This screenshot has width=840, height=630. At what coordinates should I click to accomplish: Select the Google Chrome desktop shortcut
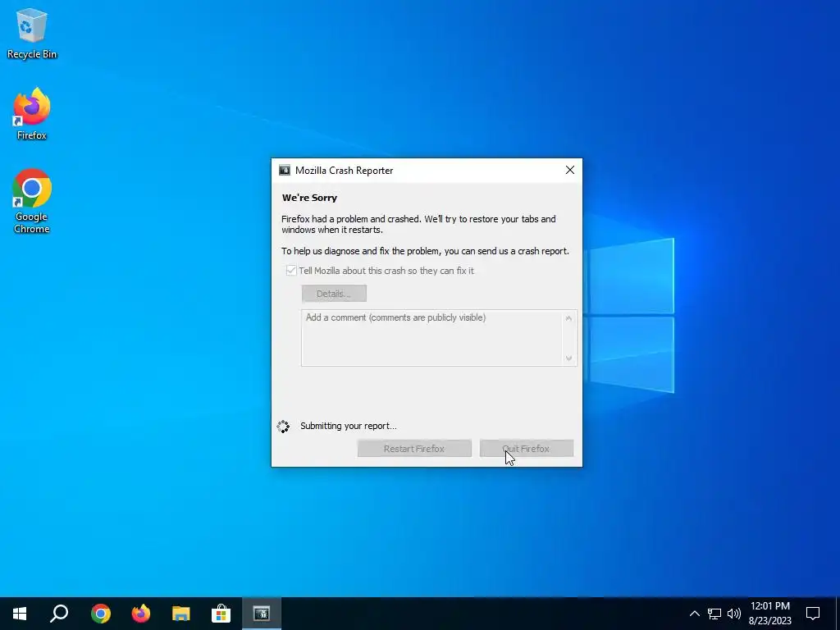(32, 201)
